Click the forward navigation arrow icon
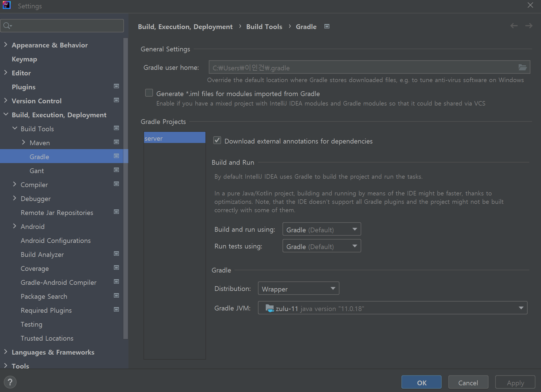Image resolution: width=541 pixels, height=392 pixels. [529, 26]
